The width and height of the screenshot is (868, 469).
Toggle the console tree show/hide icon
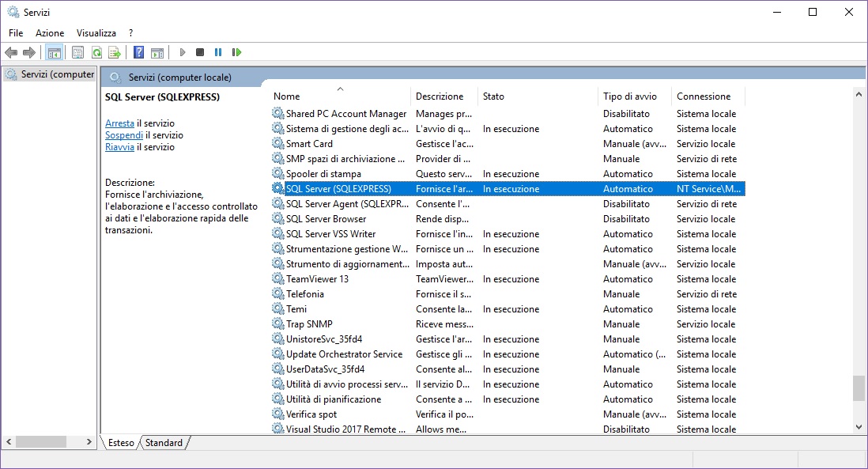[55, 53]
